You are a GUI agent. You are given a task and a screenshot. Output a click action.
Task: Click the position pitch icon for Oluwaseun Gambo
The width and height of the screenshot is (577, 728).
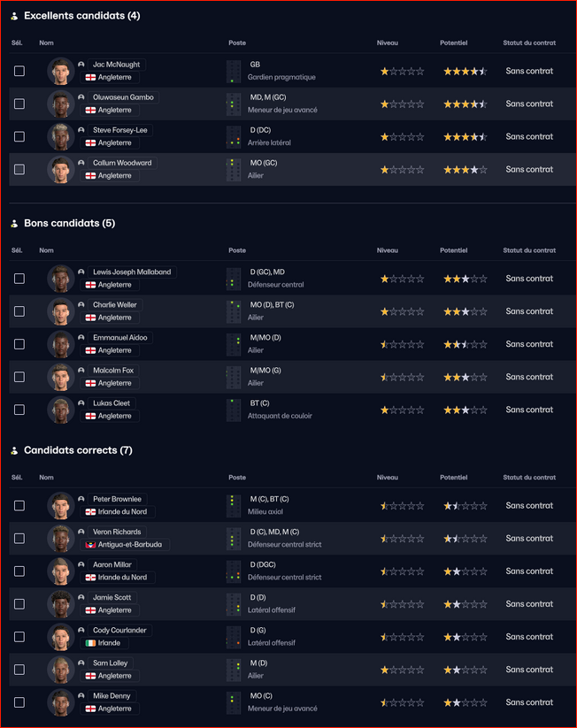pos(234,103)
